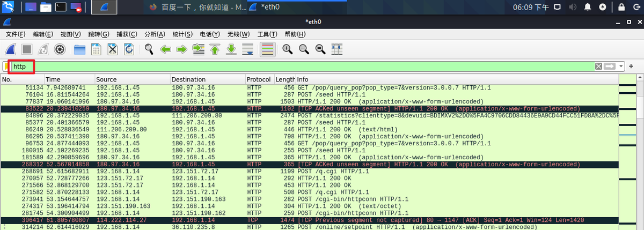The image size is (644, 230).
Task: Sort by the Time column header
Action: [x=69, y=79]
